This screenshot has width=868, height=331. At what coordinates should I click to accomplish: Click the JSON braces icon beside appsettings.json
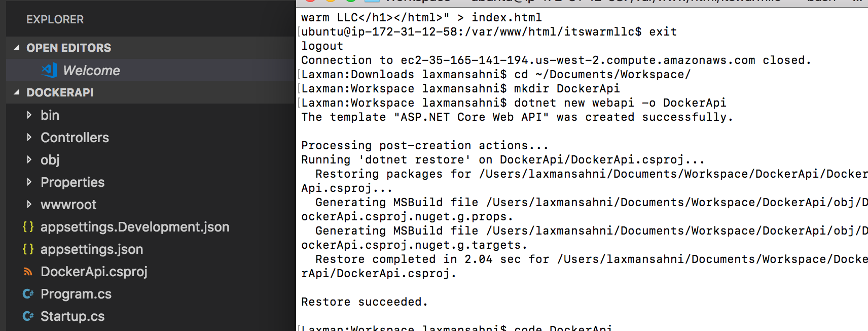coord(29,249)
